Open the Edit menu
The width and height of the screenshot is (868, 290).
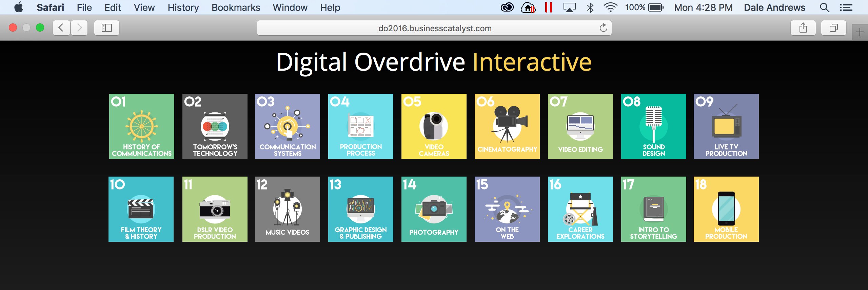(113, 7)
